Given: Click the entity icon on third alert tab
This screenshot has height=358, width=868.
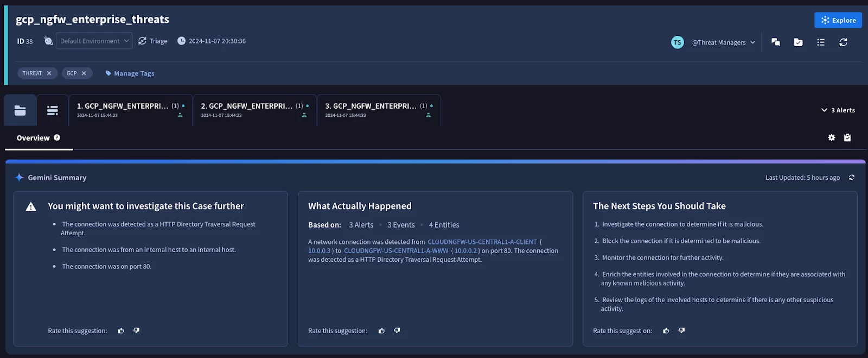Looking at the screenshot, I should click(x=429, y=115).
